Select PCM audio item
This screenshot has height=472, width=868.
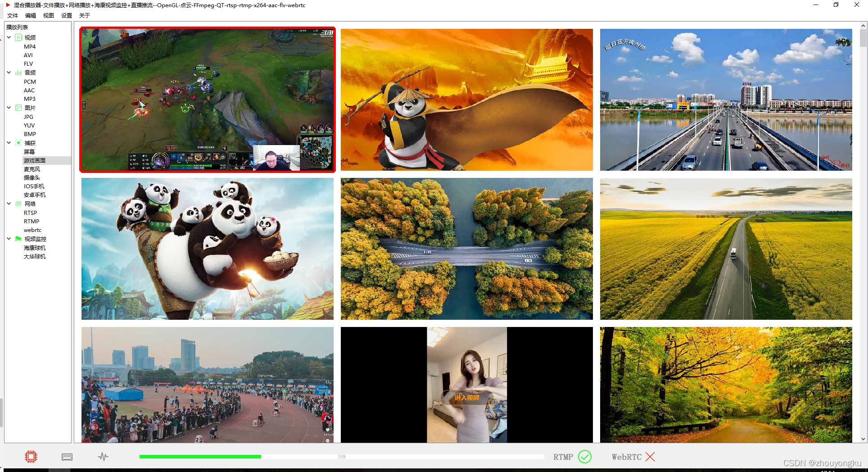coord(30,82)
